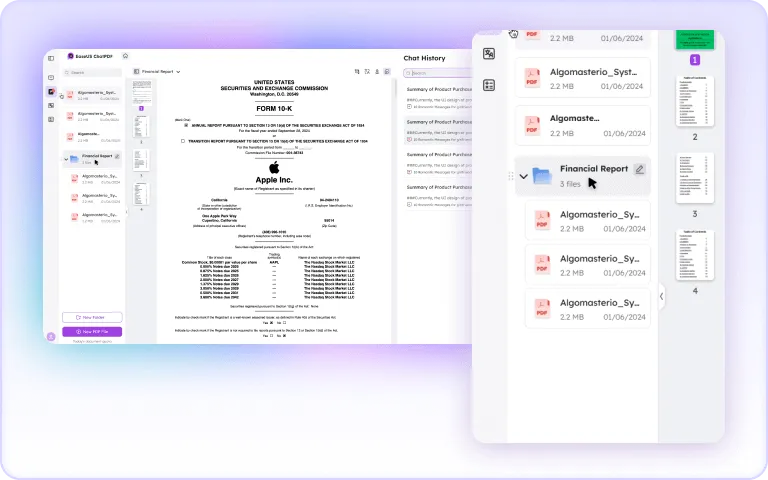Open Algomasterio_Syst... file in zoomed panel
Screen dimensions: 768x480
coord(583,78)
